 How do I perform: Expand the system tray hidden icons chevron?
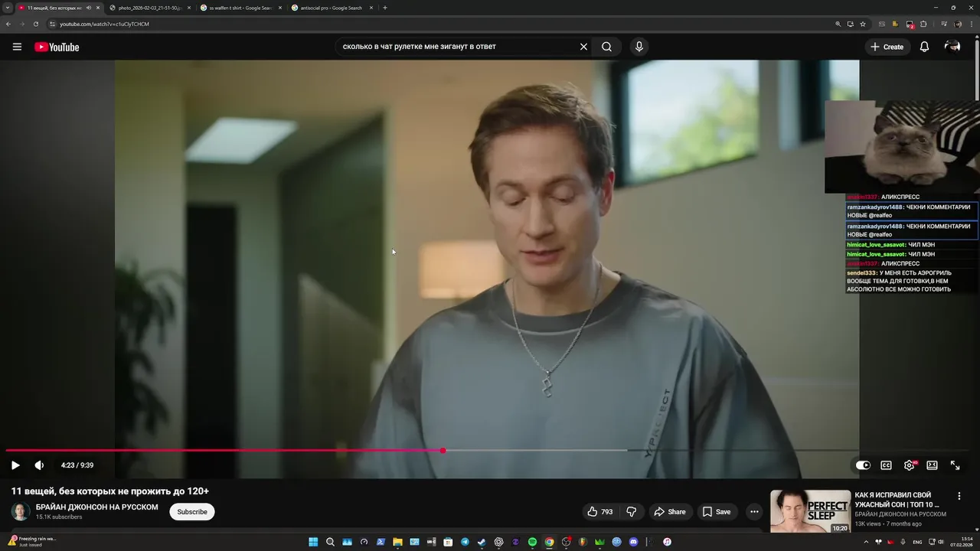(x=866, y=542)
